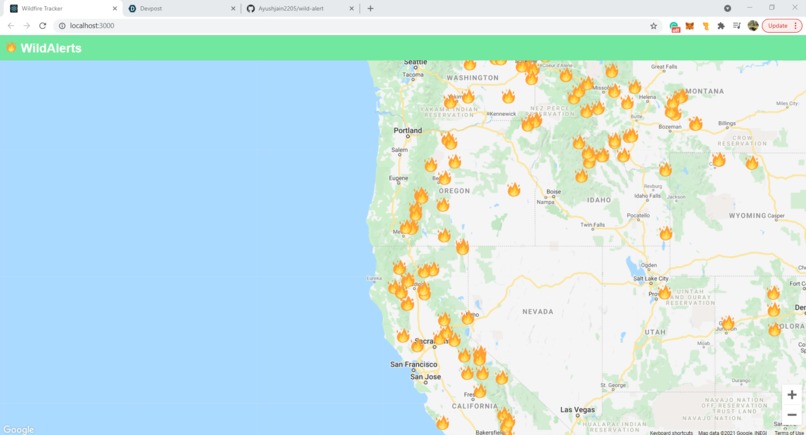Switch to the Ayushjain2205/wild-alert GitHub tab
This screenshot has width=806, height=435.
coord(291,8)
